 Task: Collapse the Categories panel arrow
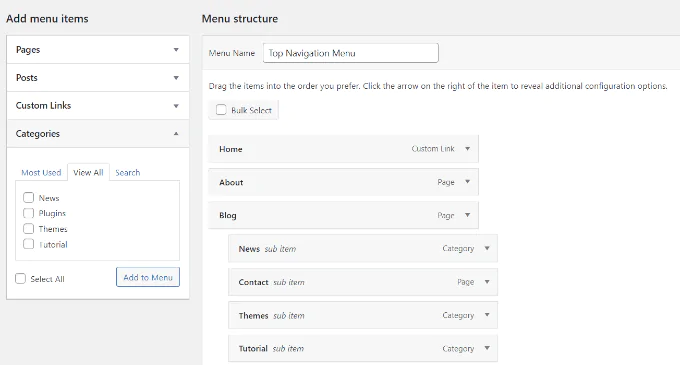coord(176,134)
